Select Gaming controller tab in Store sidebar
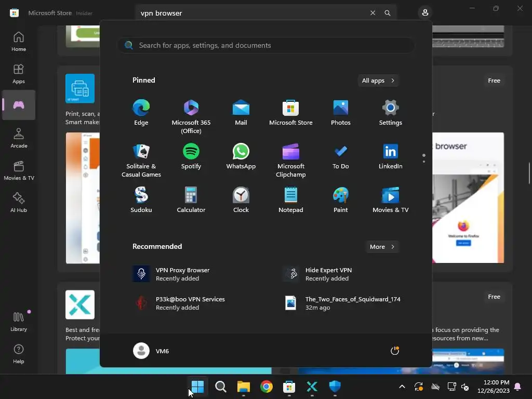Screen dimensions: 532x399 (x=19, y=105)
